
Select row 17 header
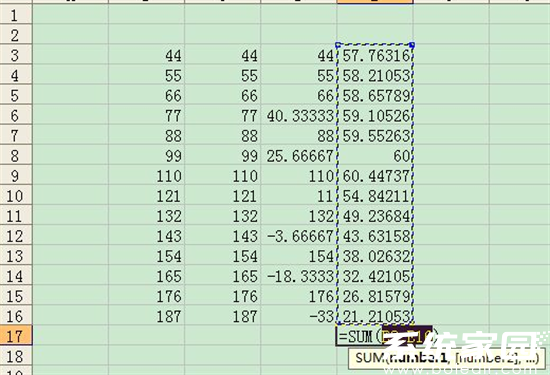16,336
